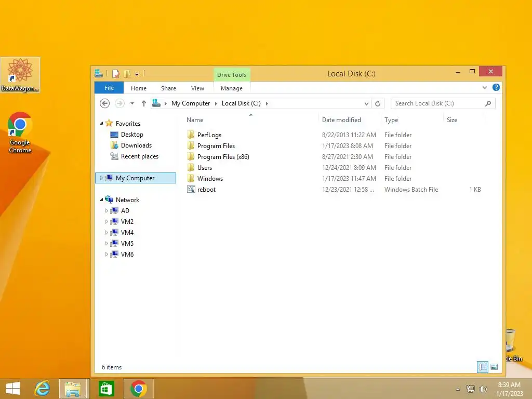This screenshot has height=399, width=532.
Task: Go up one folder level
Action: (144, 103)
